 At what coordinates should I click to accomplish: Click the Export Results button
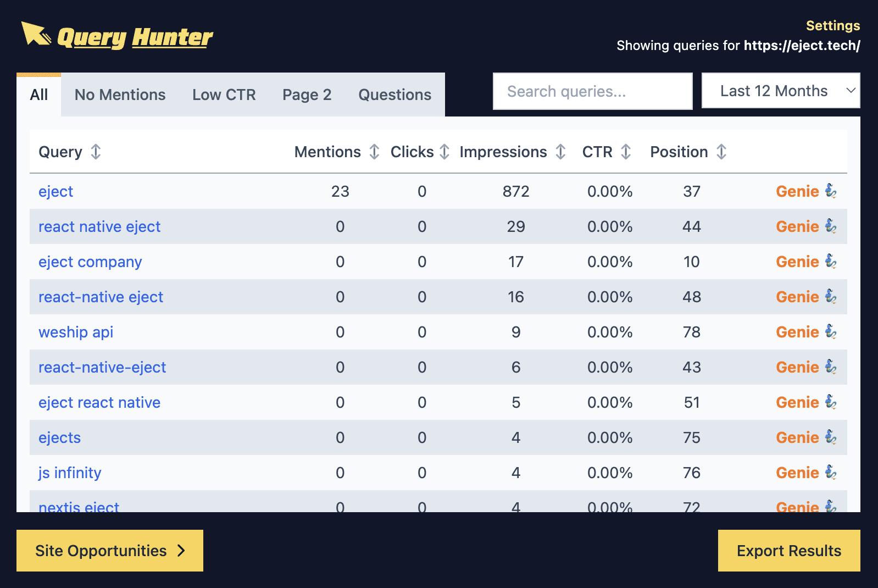[788, 551]
